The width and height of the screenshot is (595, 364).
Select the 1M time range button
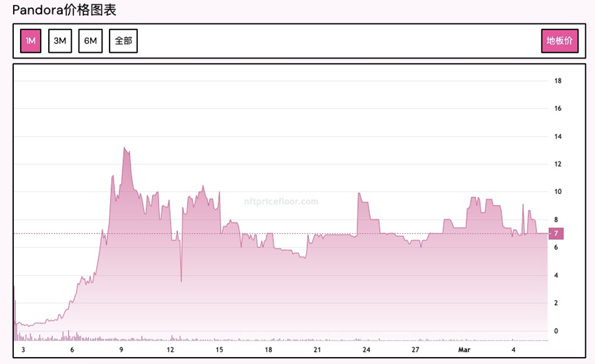tap(31, 41)
